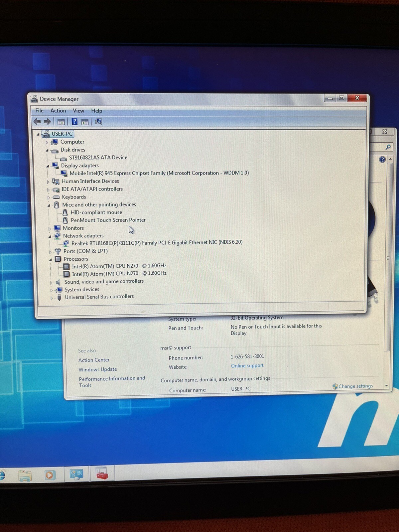Screen dimensions: 399x532
Task: Click the ST9160821AS disk device icon
Action: pyautogui.click(x=64, y=159)
